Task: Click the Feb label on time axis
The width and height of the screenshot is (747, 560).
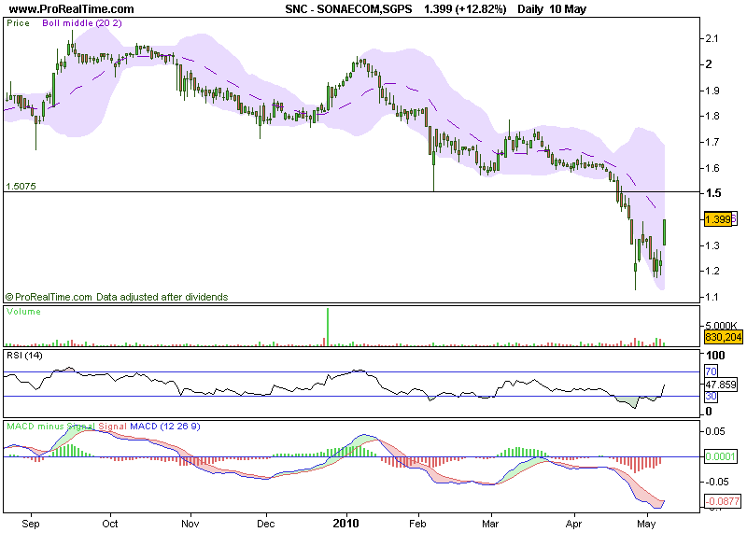Action: pyautogui.click(x=417, y=524)
